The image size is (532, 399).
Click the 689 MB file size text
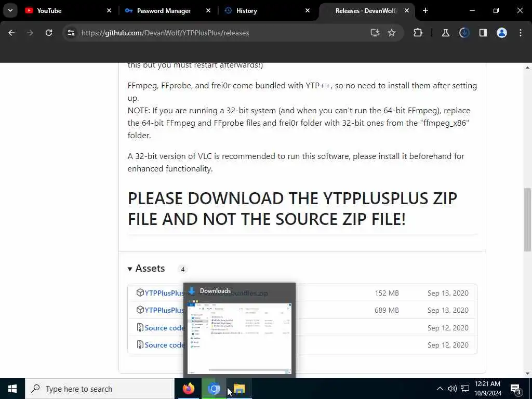[x=387, y=310]
